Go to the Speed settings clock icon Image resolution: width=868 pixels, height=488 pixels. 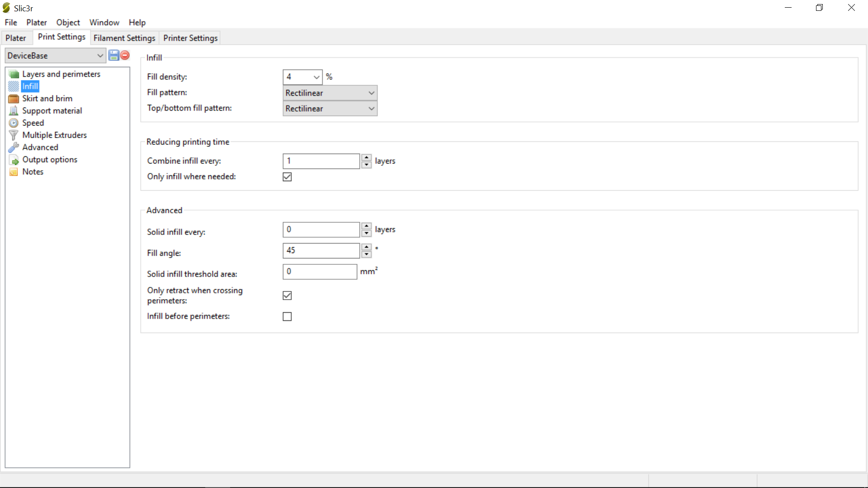pyautogui.click(x=14, y=123)
